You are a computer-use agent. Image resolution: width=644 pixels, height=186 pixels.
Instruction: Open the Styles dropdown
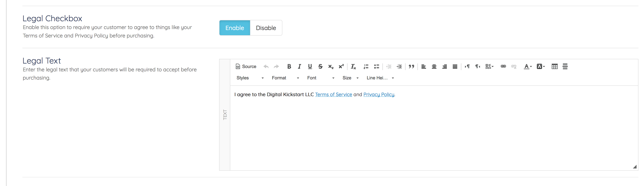(250, 78)
